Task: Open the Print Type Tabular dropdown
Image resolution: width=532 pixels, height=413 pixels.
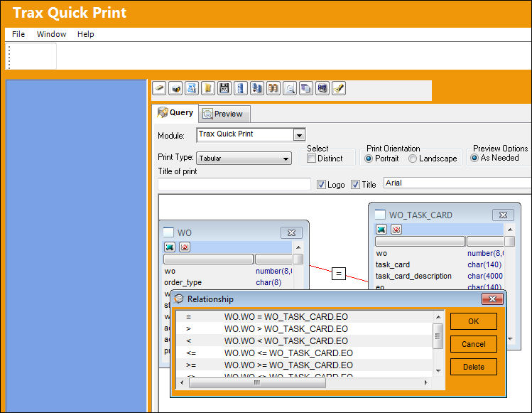Action: point(244,159)
